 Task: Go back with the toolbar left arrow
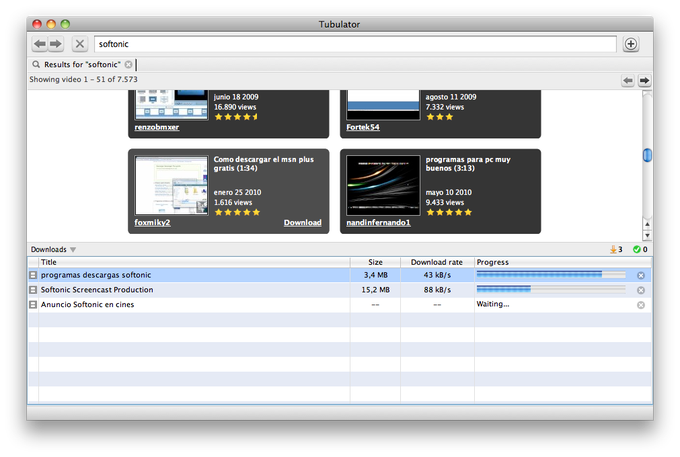coord(40,44)
